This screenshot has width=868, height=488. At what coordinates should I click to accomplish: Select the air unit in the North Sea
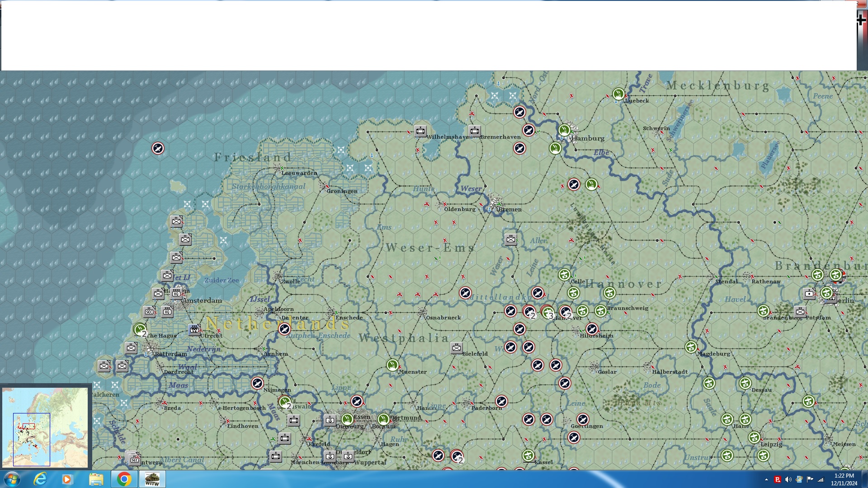pos(158,148)
